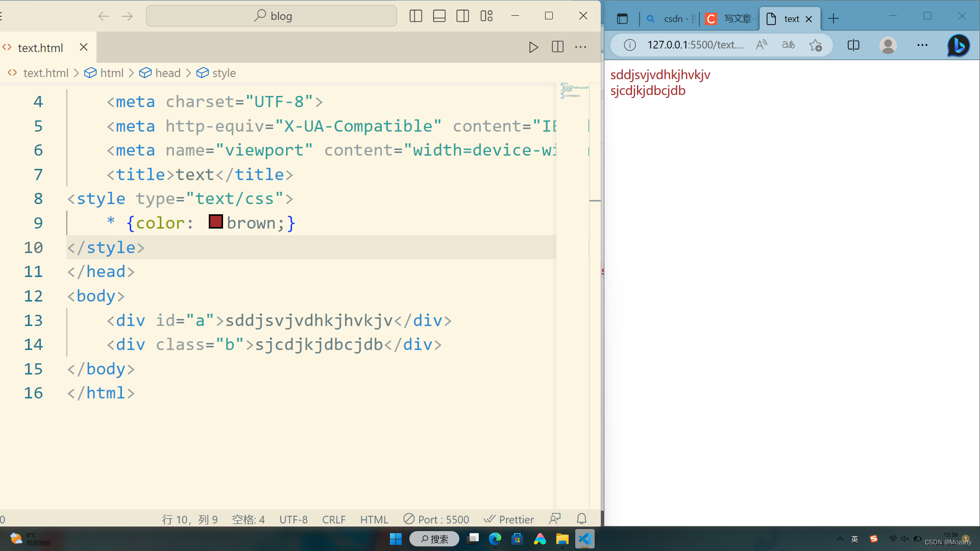Click the Notifications bell icon
This screenshot has width=980, height=551.
pos(580,518)
